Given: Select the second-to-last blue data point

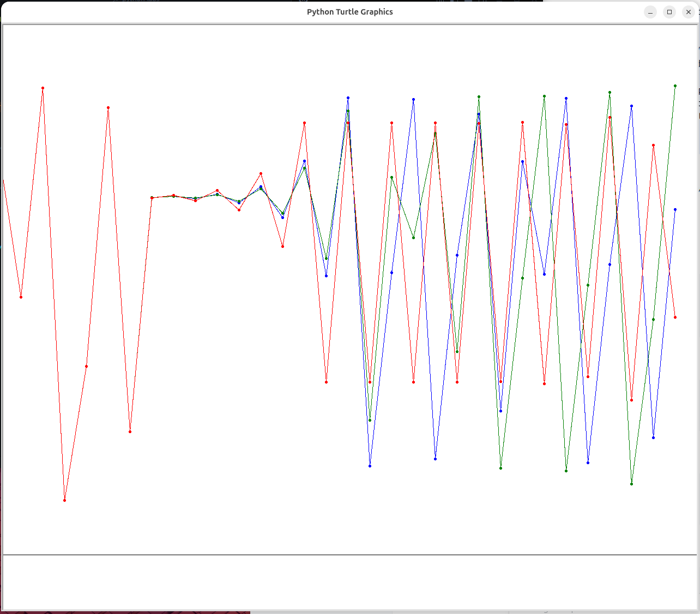Looking at the screenshot, I should pos(653,437).
